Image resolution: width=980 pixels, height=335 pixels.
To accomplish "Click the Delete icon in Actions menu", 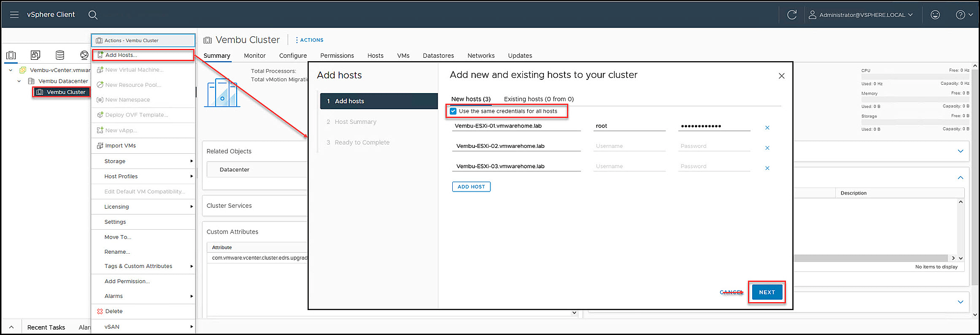I will [100, 311].
